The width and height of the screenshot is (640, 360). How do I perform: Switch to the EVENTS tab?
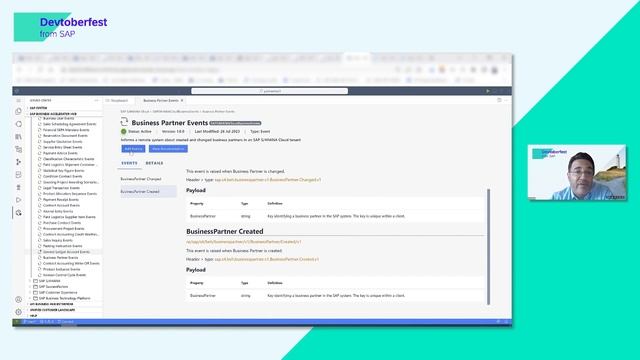click(129, 163)
